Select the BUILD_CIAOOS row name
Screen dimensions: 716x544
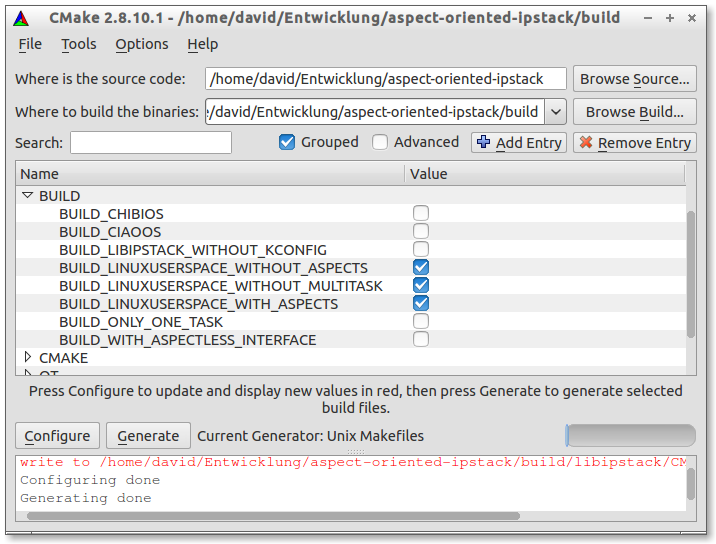tap(110, 232)
